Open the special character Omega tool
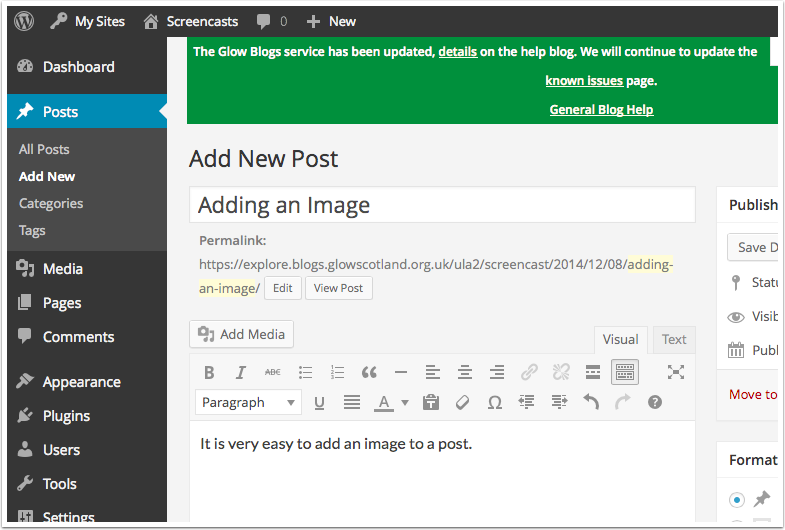This screenshot has width=785, height=530. point(494,402)
